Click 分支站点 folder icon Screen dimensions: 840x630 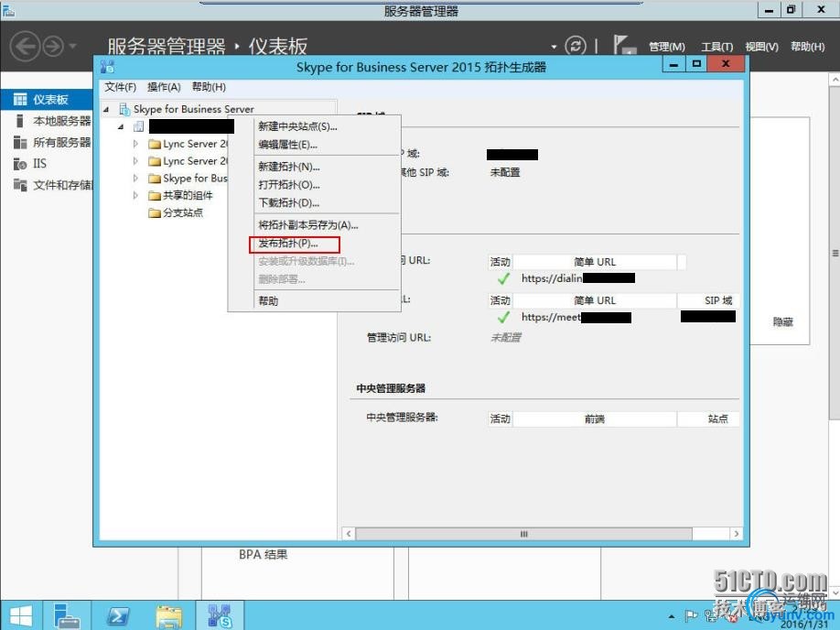[x=155, y=212]
